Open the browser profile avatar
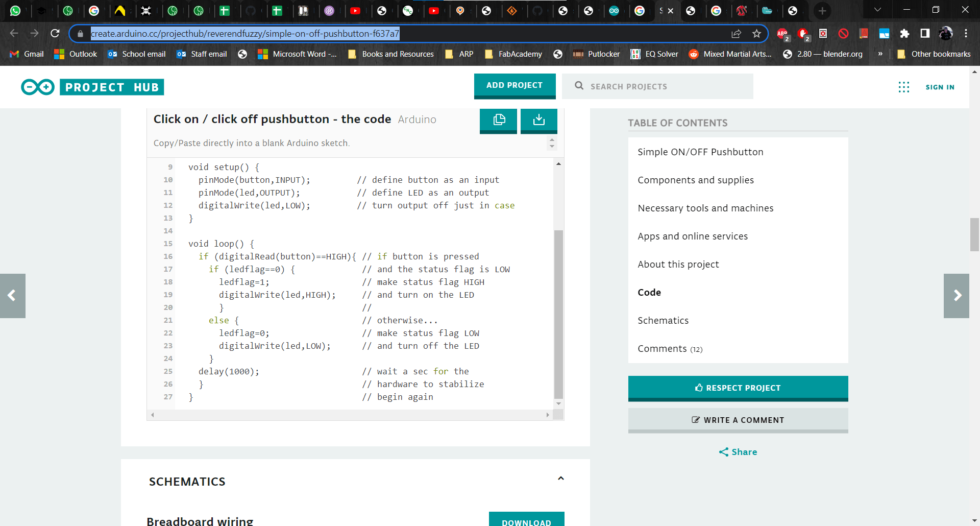This screenshot has height=526, width=980. (946, 34)
